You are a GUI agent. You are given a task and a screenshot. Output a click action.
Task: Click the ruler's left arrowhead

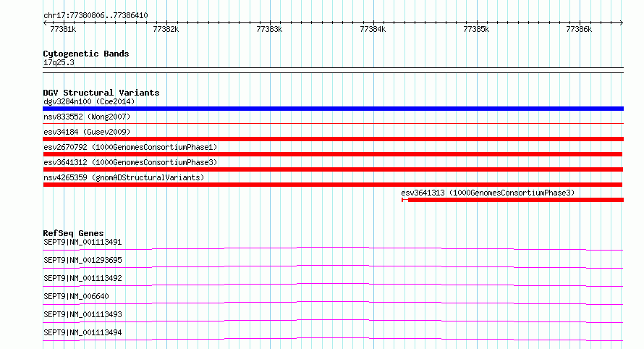click(x=45, y=22)
